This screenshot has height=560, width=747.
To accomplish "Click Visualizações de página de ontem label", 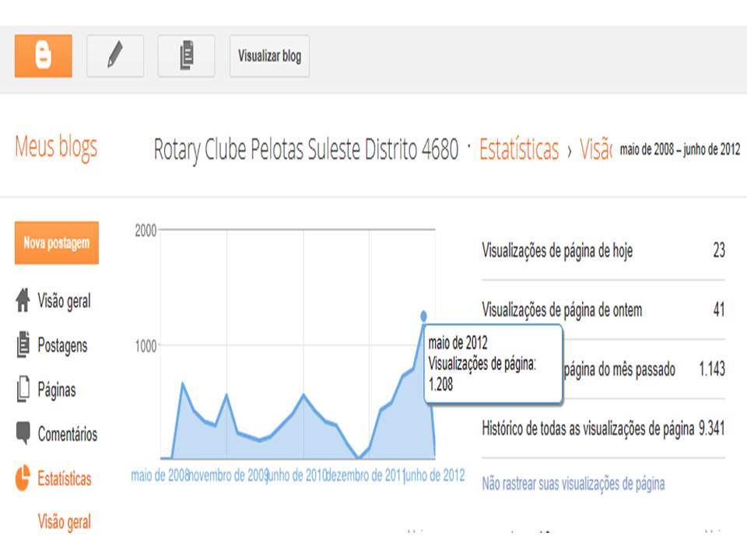I will (562, 310).
